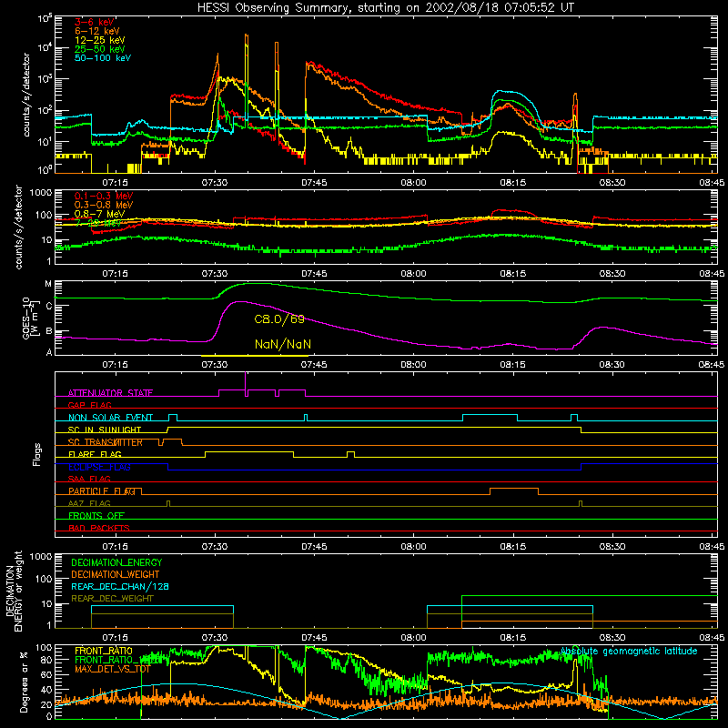Click the HESSI Observing Summary title text

pyautogui.click(x=385, y=8)
